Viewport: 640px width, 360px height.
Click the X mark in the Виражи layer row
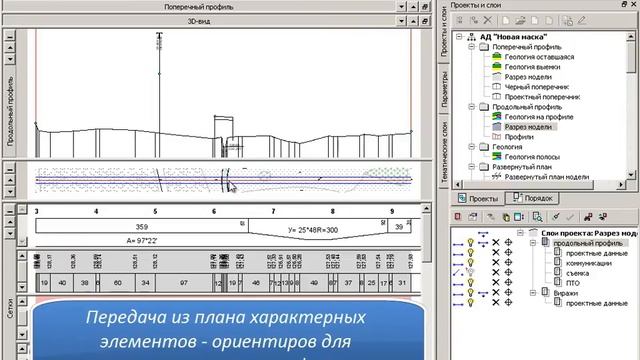(x=496, y=292)
